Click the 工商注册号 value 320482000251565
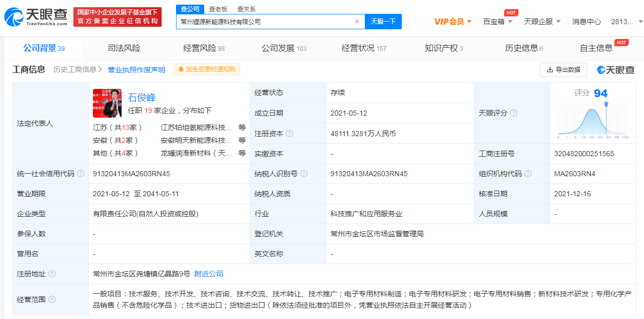Screen dimensions: 644x319 coord(584,154)
